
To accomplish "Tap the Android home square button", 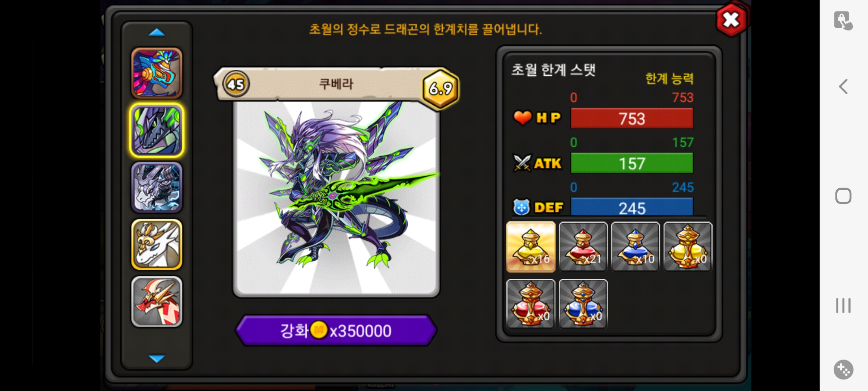I will click(x=843, y=196).
